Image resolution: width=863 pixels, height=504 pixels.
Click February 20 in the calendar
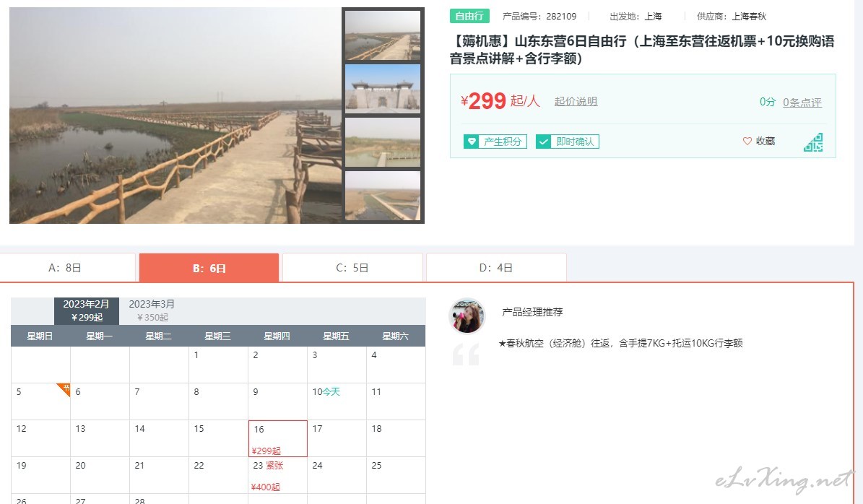pyautogui.click(x=100, y=475)
